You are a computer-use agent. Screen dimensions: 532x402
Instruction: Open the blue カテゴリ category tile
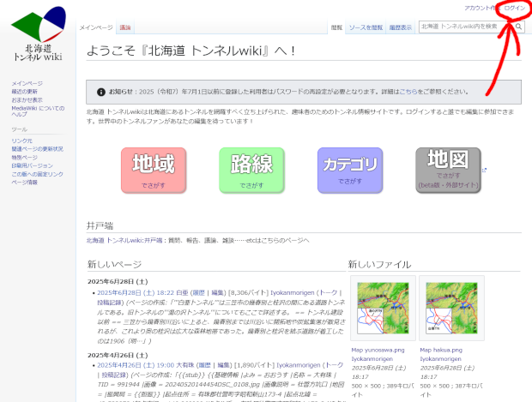pos(349,170)
